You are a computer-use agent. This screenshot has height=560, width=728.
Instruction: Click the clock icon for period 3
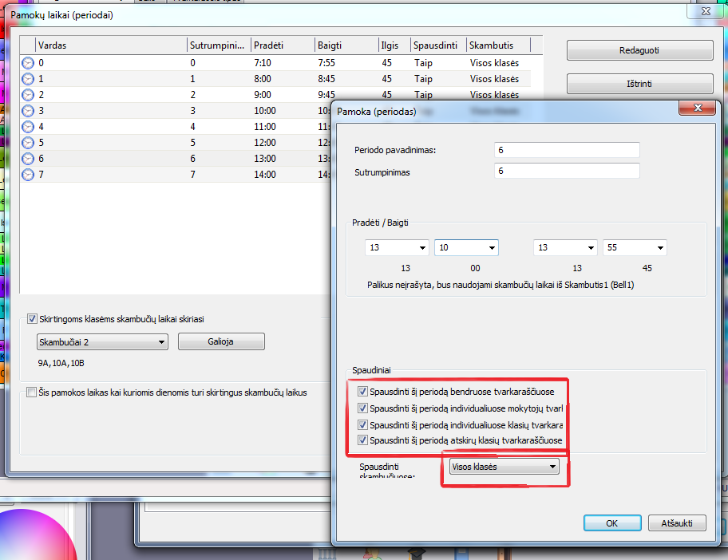(x=28, y=111)
